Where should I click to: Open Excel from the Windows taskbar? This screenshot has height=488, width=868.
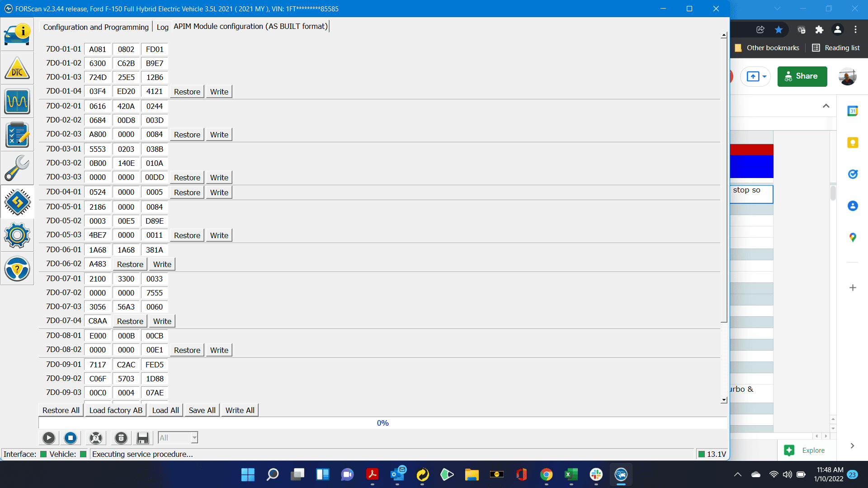tap(571, 474)
